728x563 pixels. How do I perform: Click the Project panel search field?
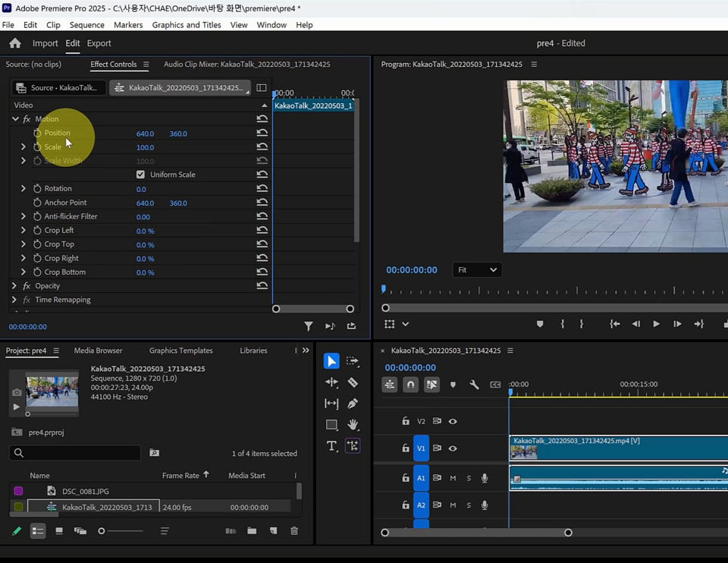coord(75,452)
